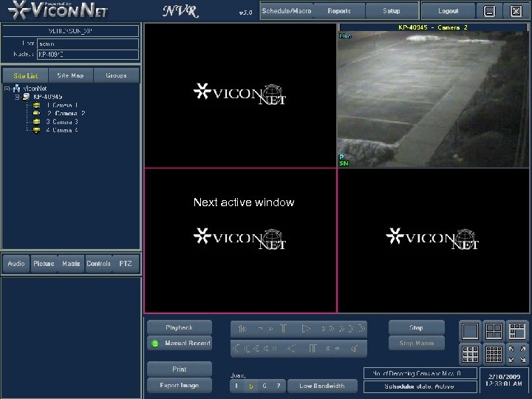This screenshot has height=399, width=532.
Task: Open the Audio controls tab
Action: tap(16, 264)
